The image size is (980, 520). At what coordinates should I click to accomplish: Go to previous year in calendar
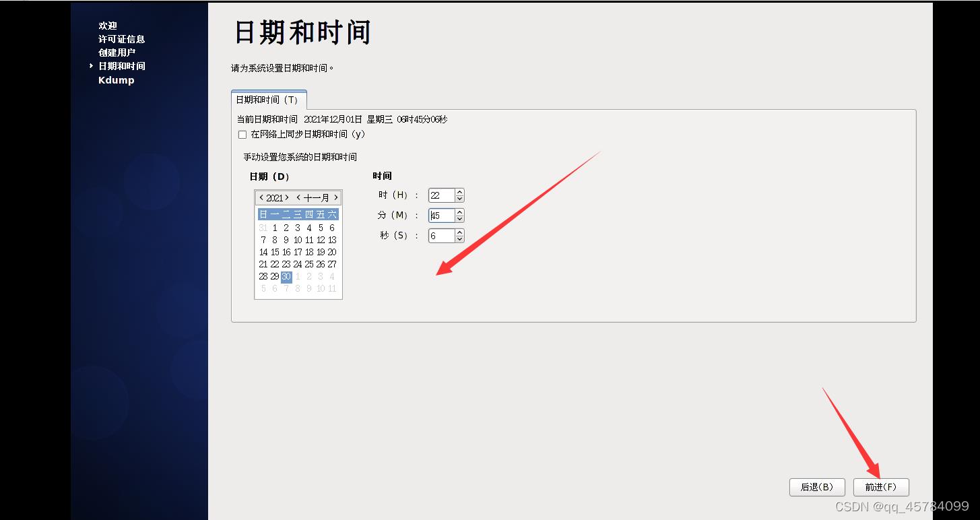pos(261,198)
